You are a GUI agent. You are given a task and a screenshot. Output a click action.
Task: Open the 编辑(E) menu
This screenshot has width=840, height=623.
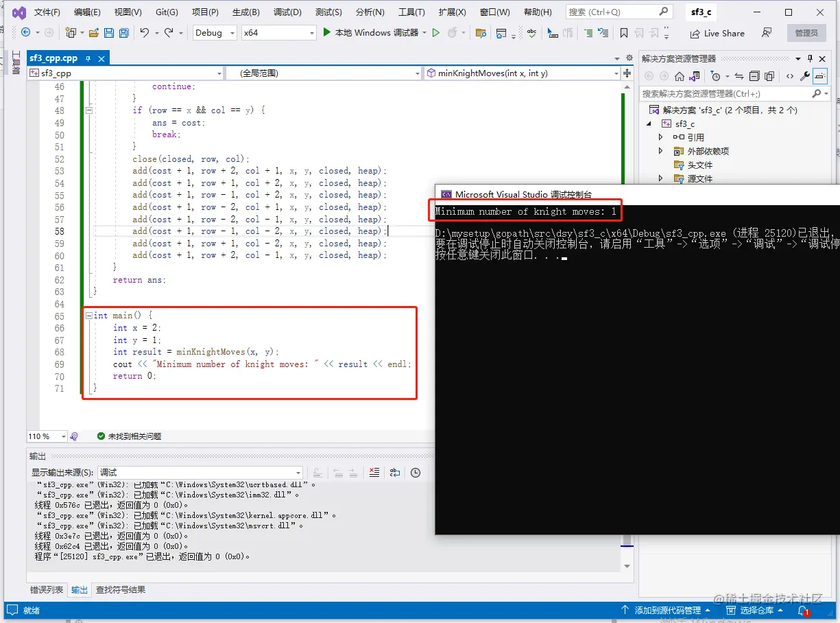pyautogui.click(x=87, y=12)
